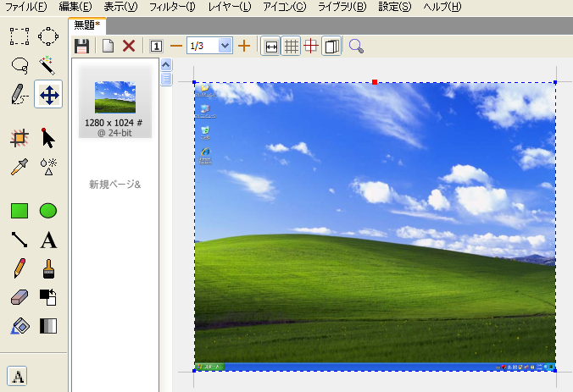Select the gradient fill tool
This screenshot has width=573, height=392.
pos(48,326)
